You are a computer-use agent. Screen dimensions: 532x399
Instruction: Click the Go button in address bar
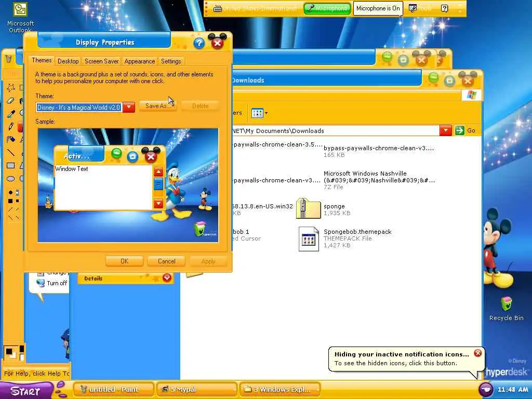465,130
